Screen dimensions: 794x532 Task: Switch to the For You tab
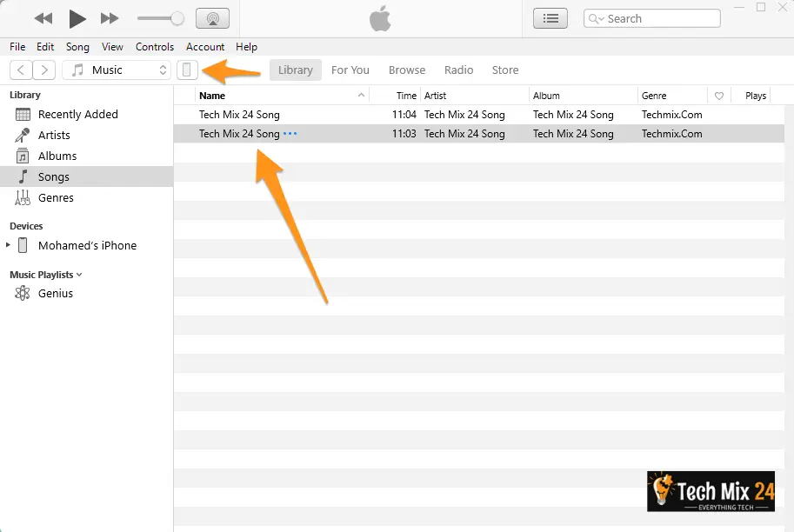(x=350, y=70)
